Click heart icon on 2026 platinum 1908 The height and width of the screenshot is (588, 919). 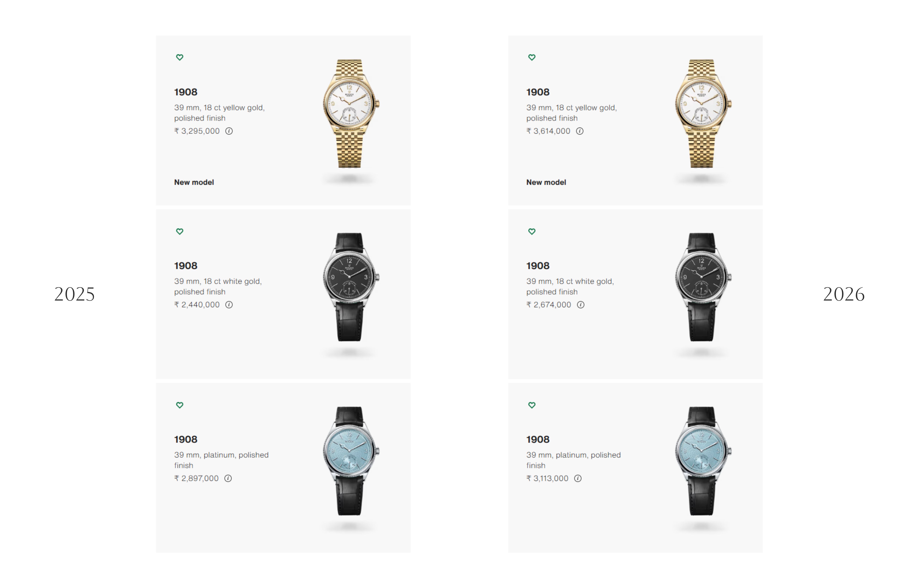(532, 405)
